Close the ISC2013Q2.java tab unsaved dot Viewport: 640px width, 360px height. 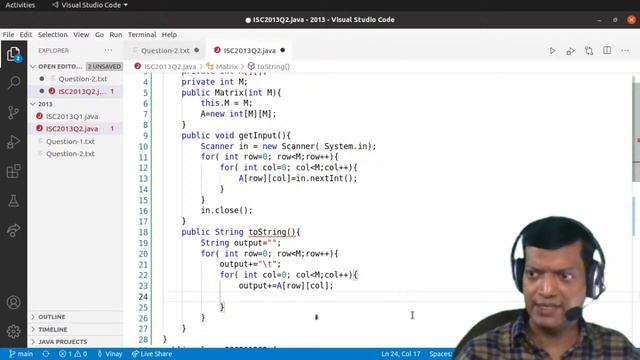point(282,50)
